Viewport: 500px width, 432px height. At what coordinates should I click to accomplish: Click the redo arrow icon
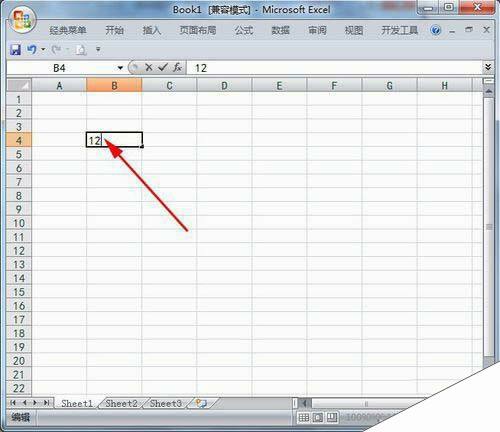click(x=56, y=50)
